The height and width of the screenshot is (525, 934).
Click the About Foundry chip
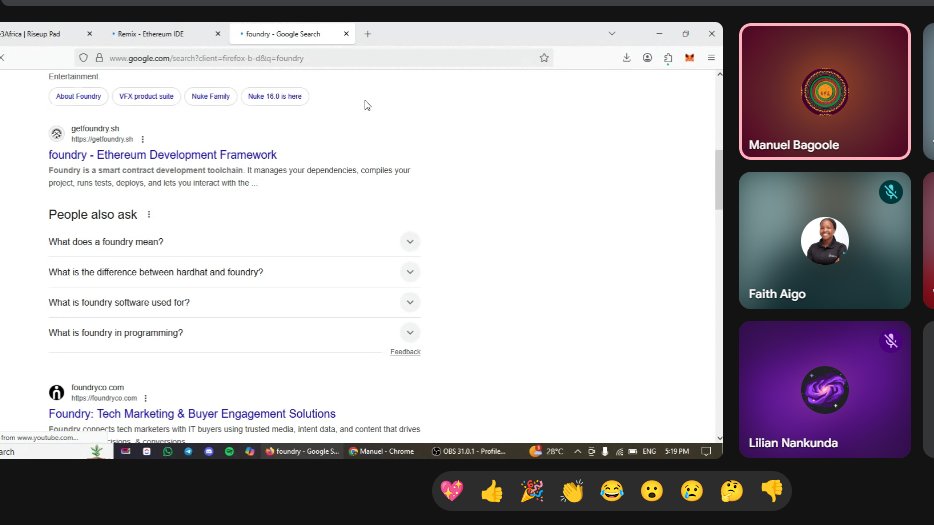click(x=79, y=97)
